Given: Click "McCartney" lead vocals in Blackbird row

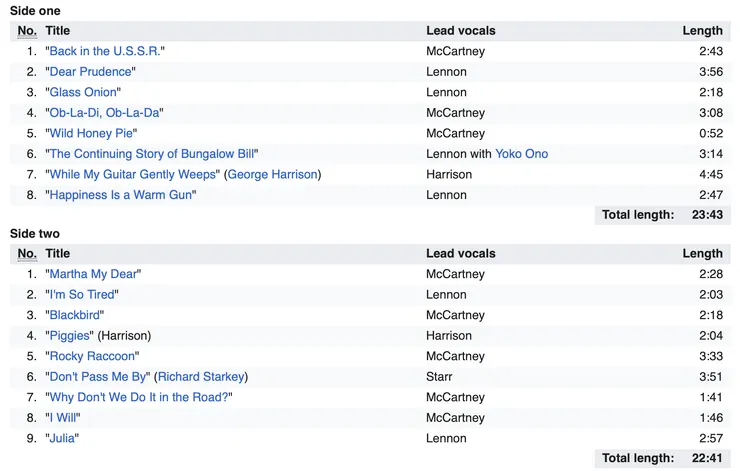Looking at the screenshot, I should pyautogui.click(x=455, y=315).
